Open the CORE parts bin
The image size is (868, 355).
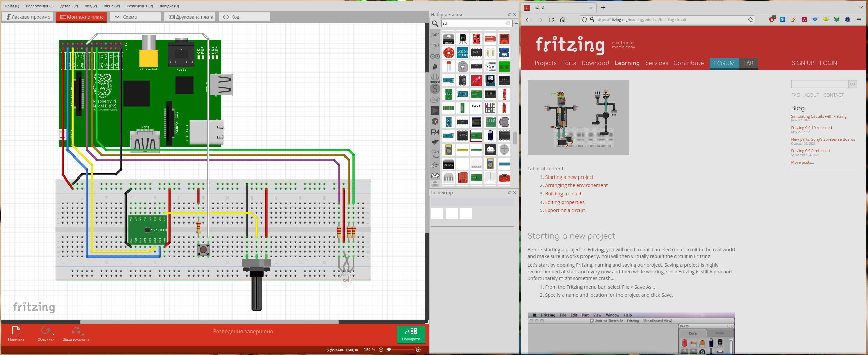pos(435,35)
